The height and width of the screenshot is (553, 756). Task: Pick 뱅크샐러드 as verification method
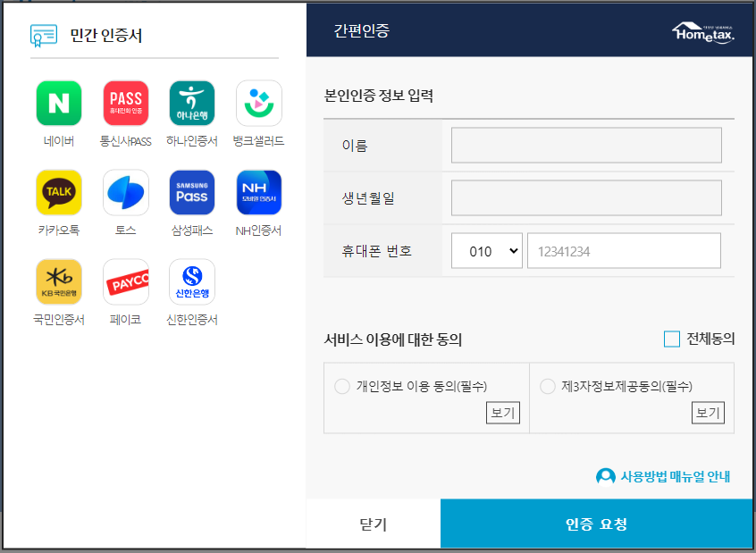(260, 103)
